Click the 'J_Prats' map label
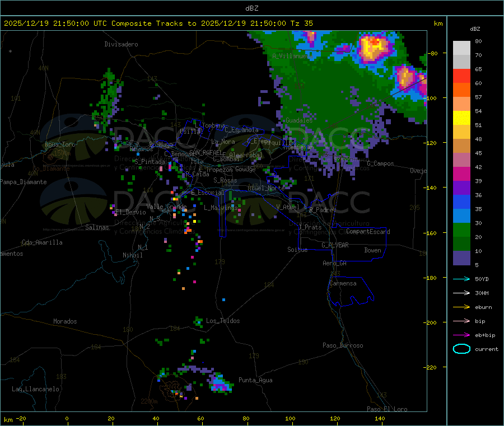This screenshot has height=426, width=504. click(310, 227)
